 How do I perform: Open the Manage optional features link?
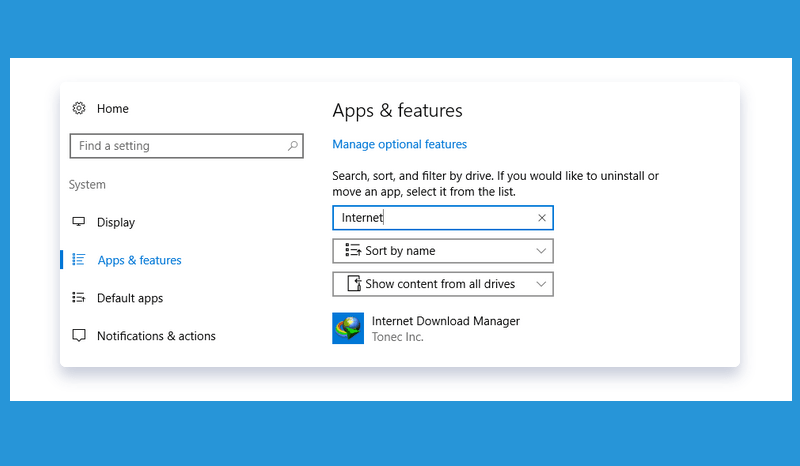pyautogui.click(x=399, y=144)
